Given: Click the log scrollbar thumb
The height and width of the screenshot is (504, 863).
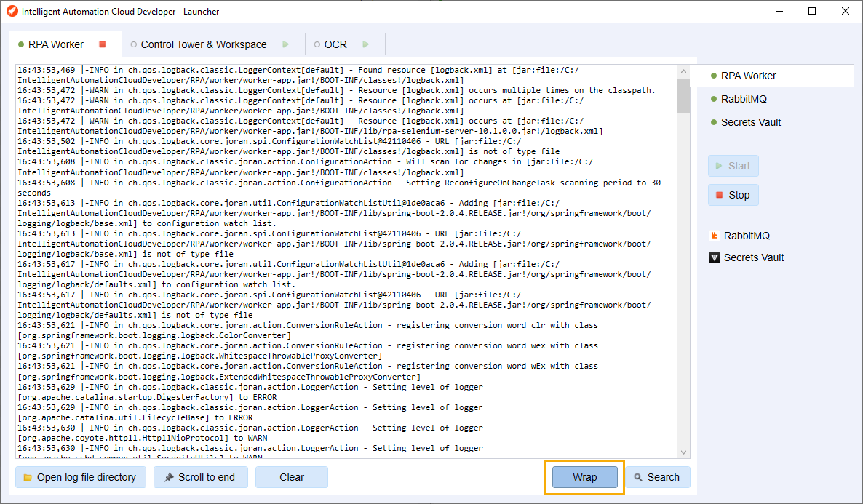Looking at the screenshot, I should point(683,95).
